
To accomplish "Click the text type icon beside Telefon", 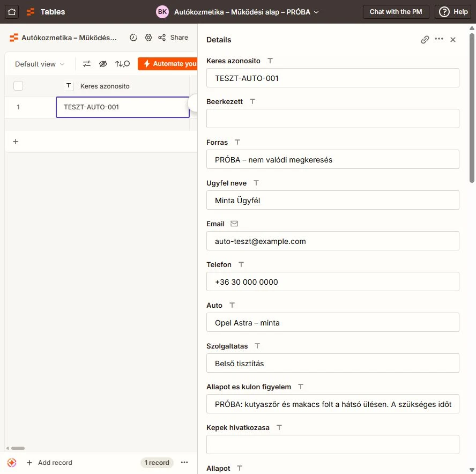I will click(241, 264).
